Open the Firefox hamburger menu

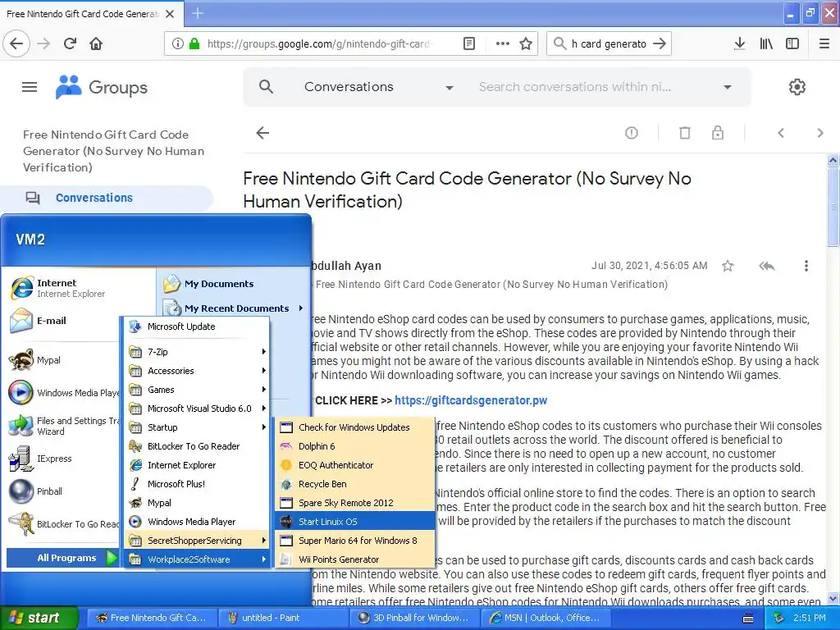pos(824,43)
